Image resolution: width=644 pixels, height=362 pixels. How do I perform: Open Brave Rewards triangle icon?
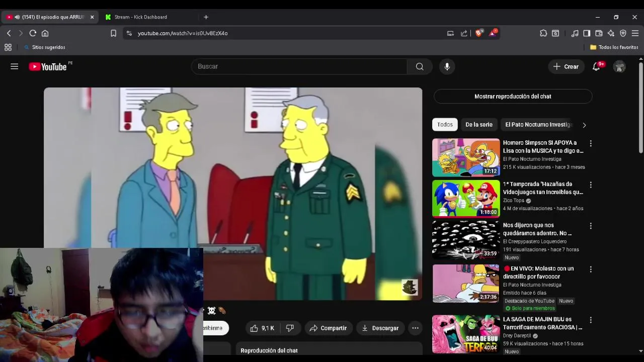493,33
